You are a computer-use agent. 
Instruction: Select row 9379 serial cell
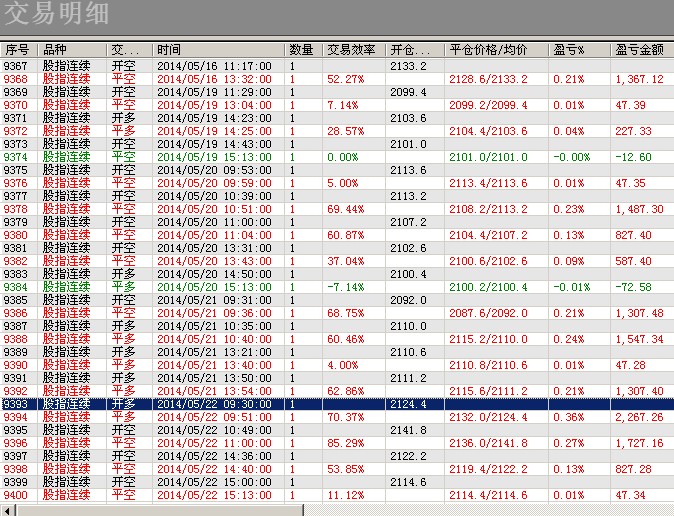pyautogui.click(x=15, y=222)
